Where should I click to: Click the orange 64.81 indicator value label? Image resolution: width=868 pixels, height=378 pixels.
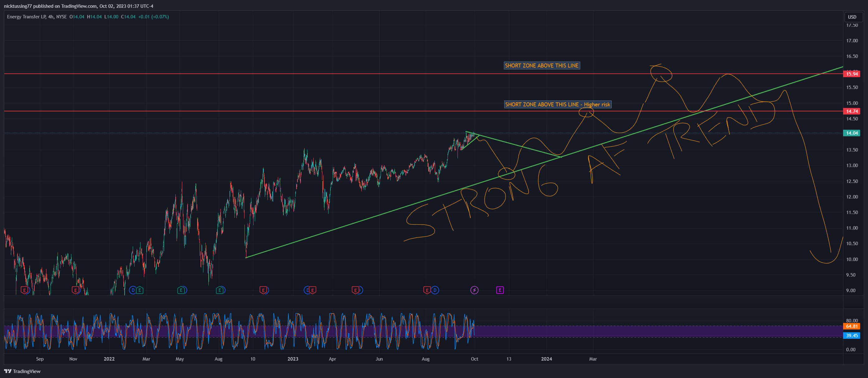851,326
